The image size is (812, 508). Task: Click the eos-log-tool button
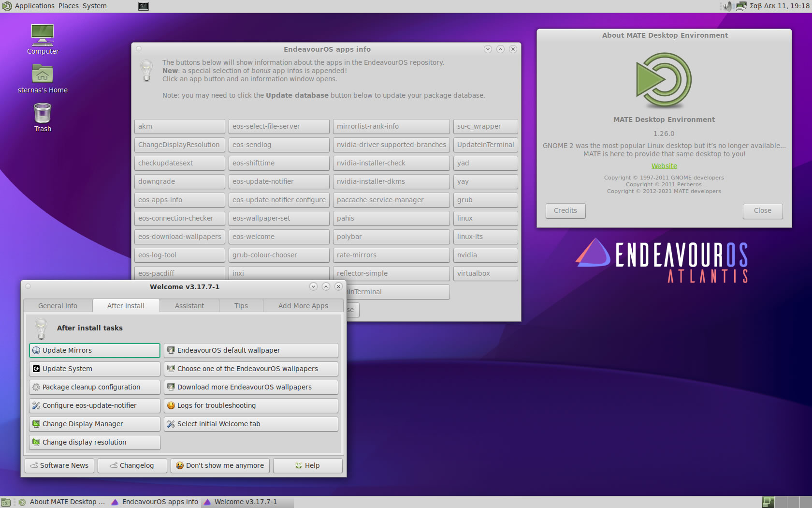pyautogui.click(x=180, y=255)
